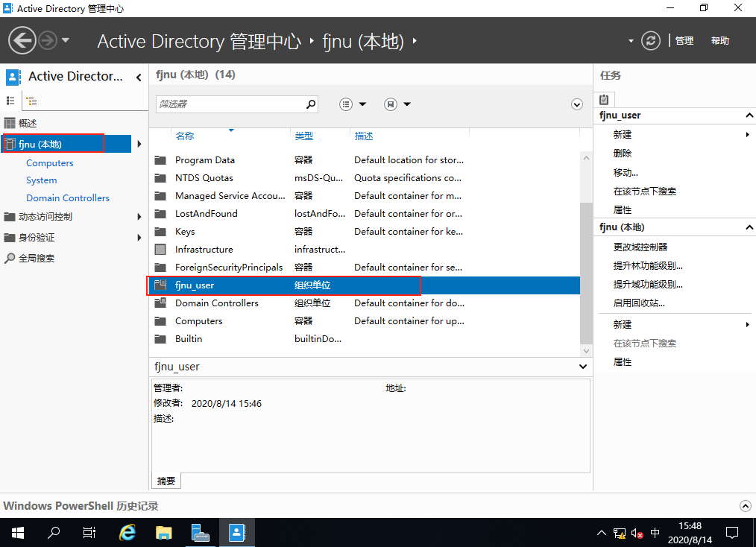The image size is (756, 547).
Task: Click the back navigation arrow
Action: pos(22,40)
